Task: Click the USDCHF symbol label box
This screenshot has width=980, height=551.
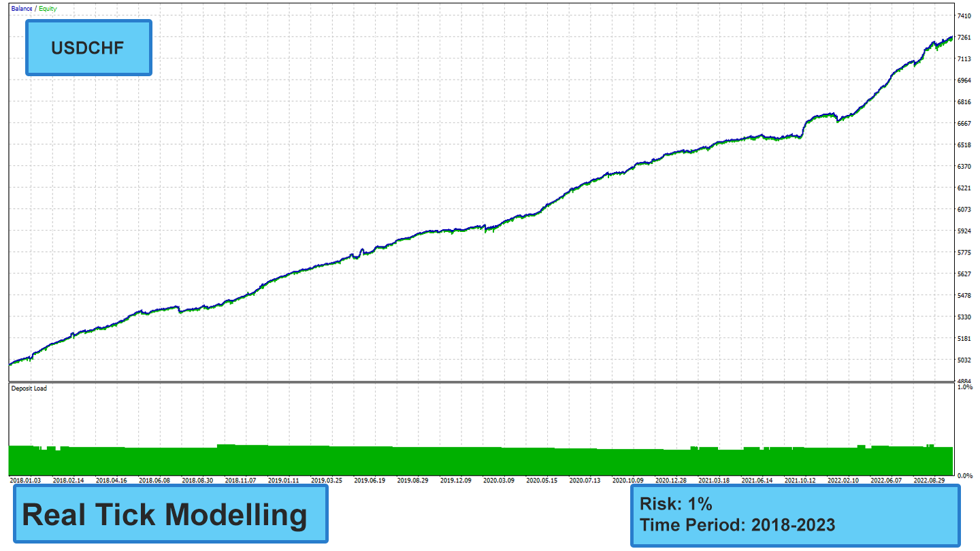Action: point(88,48)
